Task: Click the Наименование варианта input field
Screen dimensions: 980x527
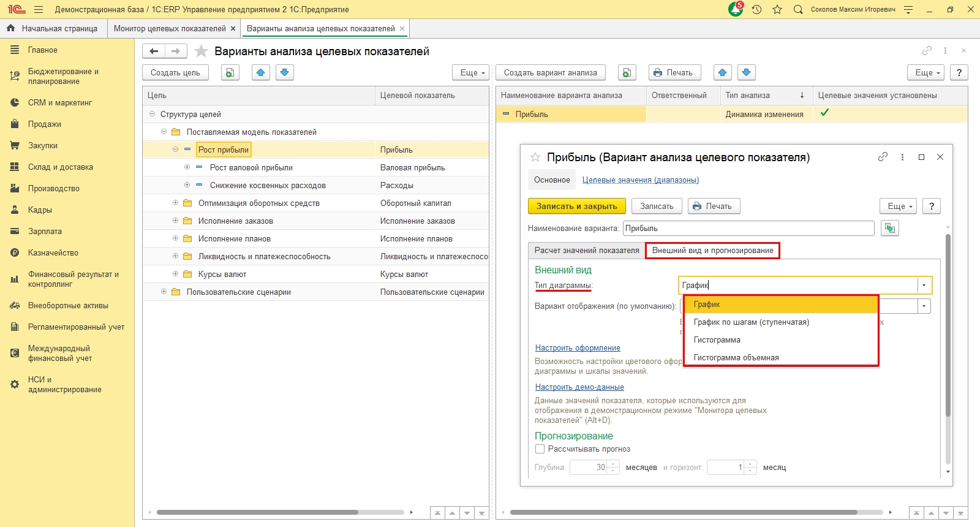Action: point(748,228)
